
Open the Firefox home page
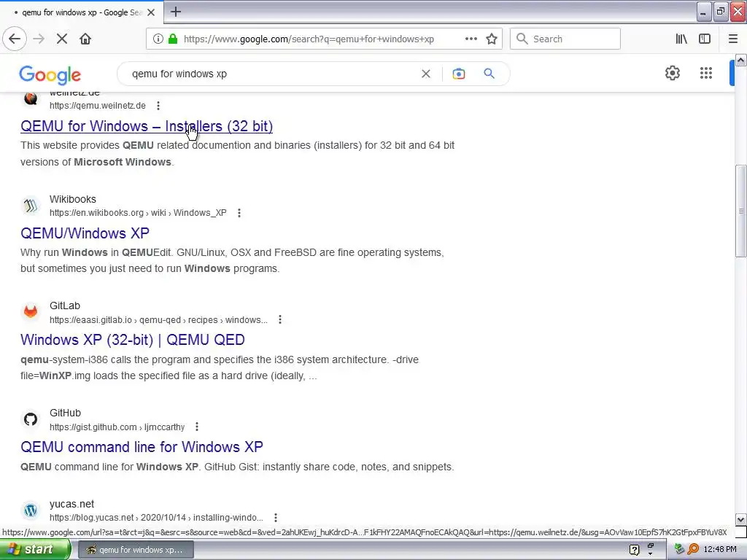click(85, 39)
